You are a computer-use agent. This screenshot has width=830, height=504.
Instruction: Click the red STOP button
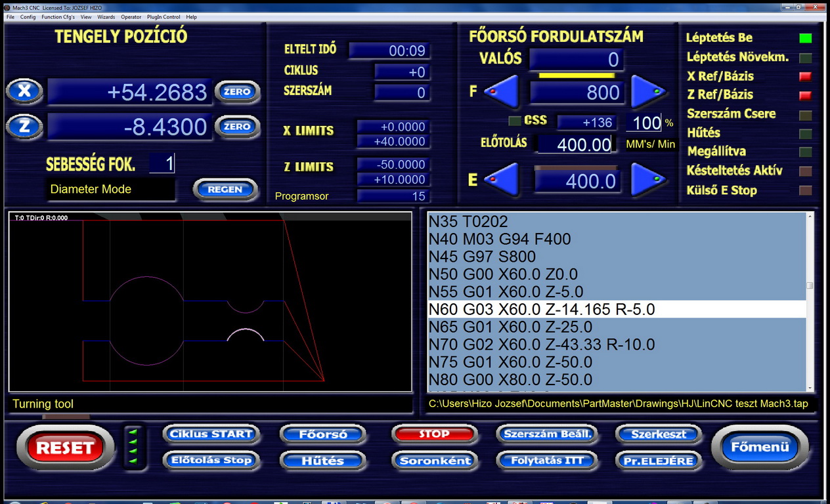coord(433,434)
